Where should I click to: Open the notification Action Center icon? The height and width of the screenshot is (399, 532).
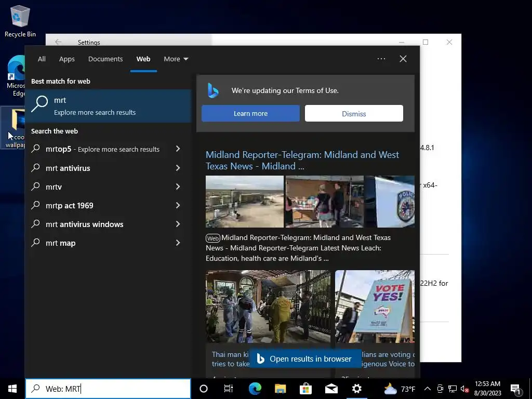(516, 389)
